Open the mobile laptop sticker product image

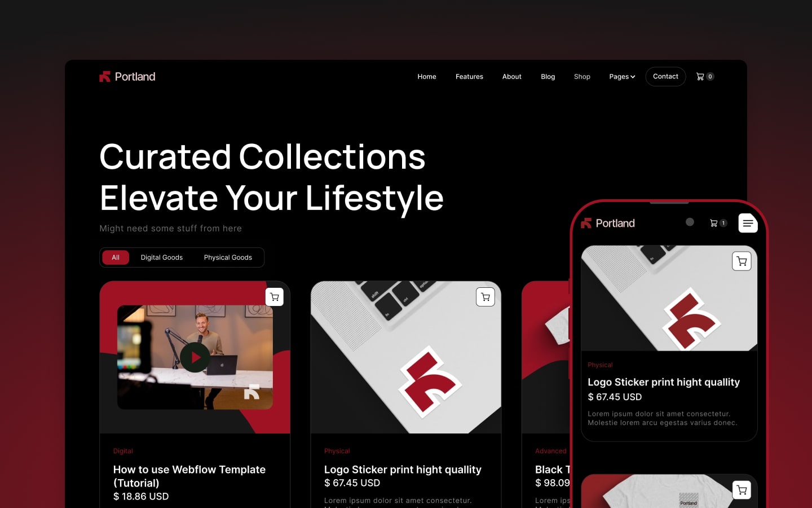[669, 298]
